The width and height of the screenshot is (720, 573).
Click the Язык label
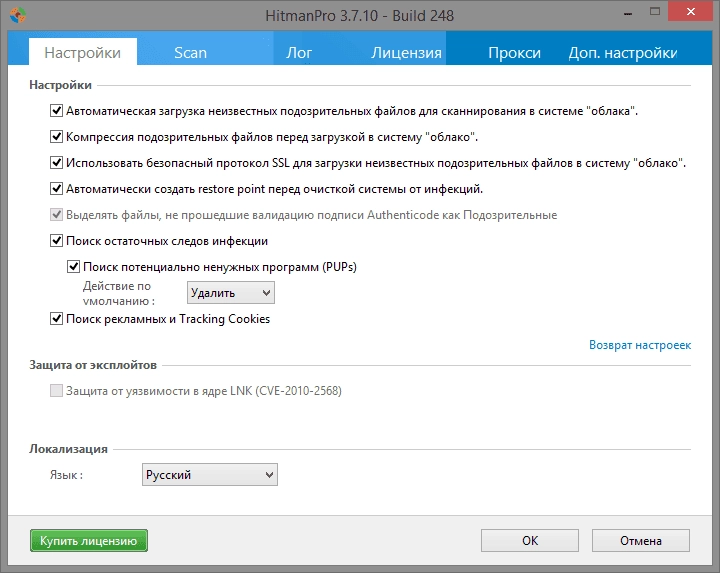tap(66, 475)
